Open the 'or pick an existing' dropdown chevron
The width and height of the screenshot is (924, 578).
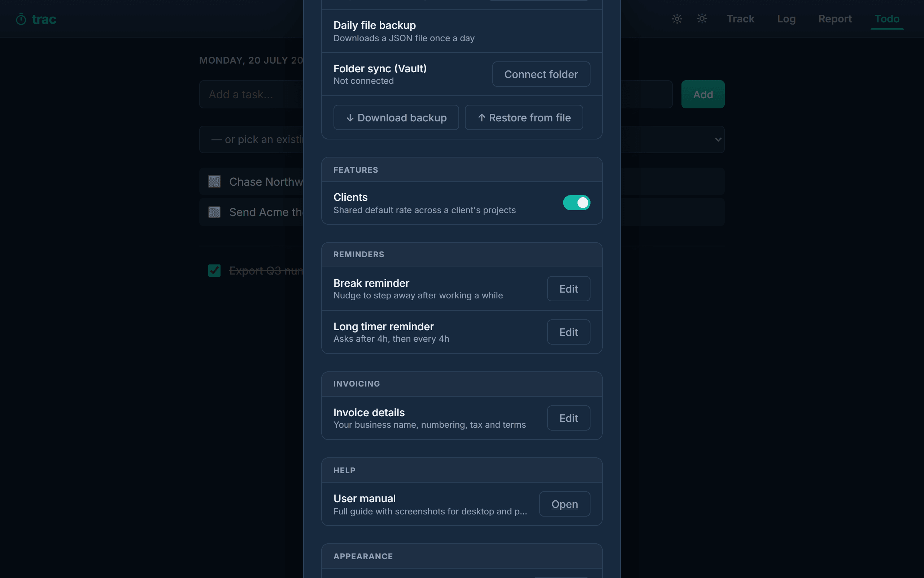[x=718, y=139]
